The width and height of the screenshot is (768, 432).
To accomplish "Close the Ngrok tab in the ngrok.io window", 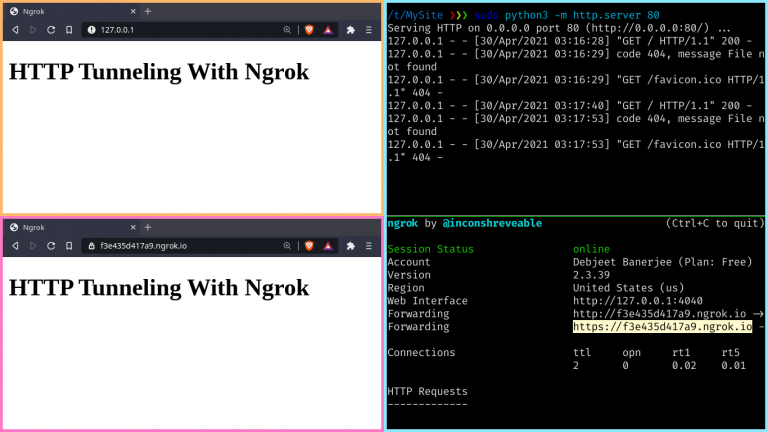I will (133, 227).
